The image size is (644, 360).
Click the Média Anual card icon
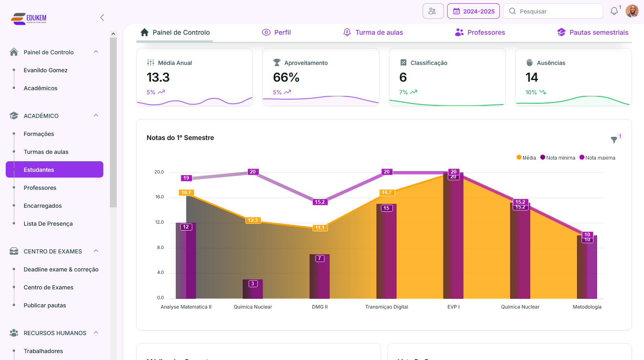151,62
